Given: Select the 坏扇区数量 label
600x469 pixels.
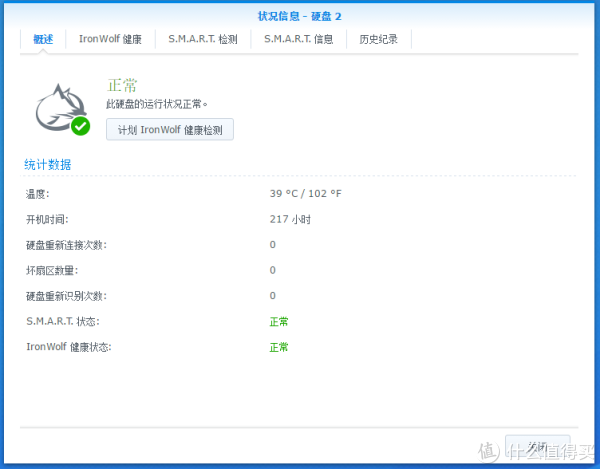Looking at the screenshot, I should tap(51, 270).
